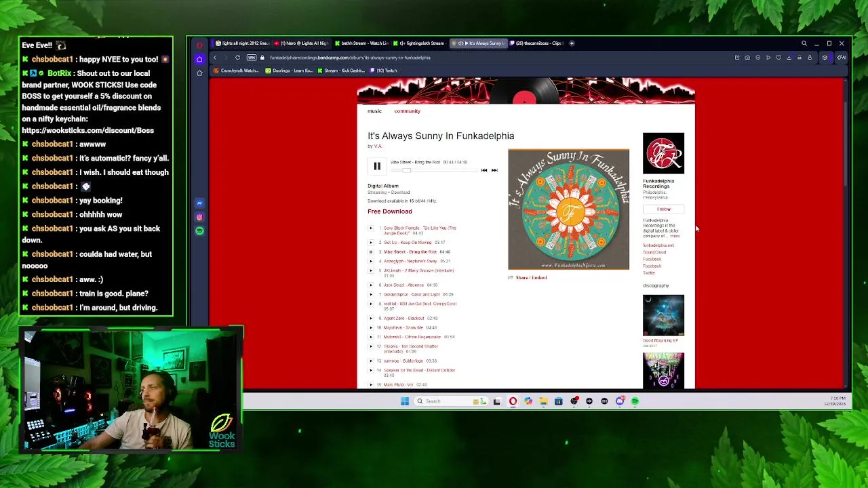The height and width of the screenshot is (488, 868).
Task: Switch to bethh Stream tab
Action: click(x=361, y=43)
